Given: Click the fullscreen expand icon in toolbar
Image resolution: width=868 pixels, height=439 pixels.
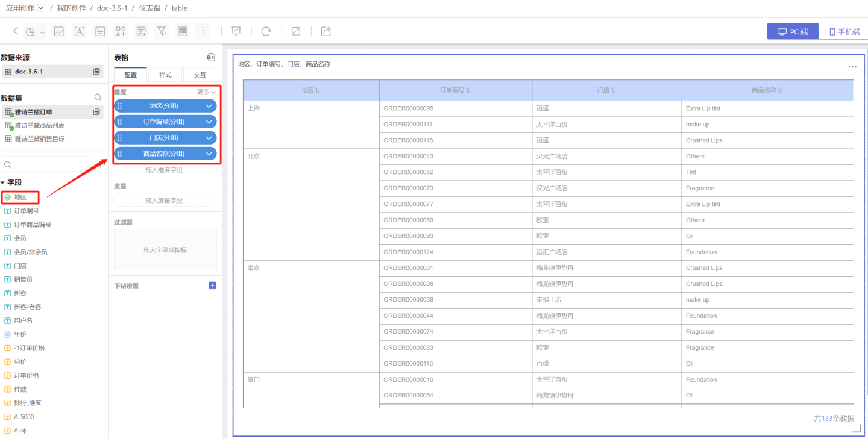Looking at the screenshot, I should (296, 31).
